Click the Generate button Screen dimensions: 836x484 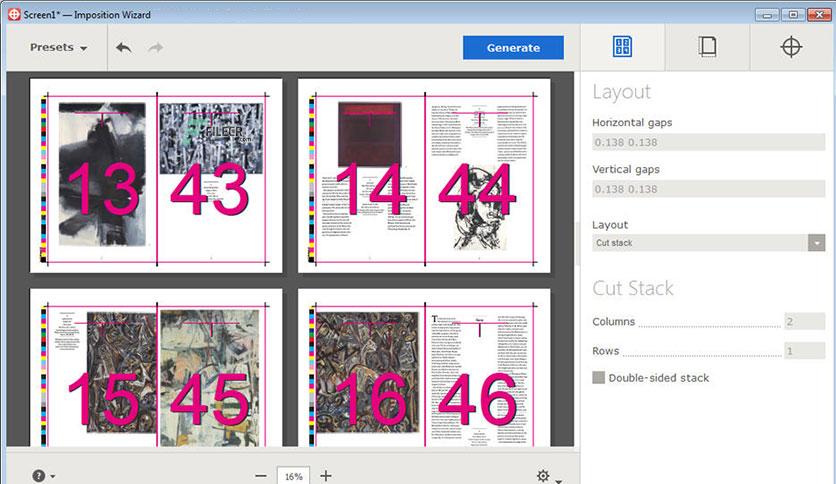click(x=513, y=47)
